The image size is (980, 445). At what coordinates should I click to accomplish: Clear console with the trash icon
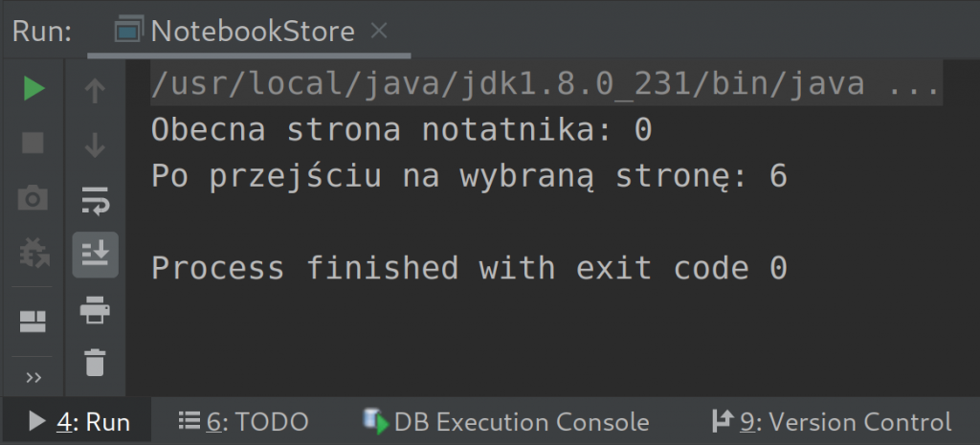pos(95,363)
